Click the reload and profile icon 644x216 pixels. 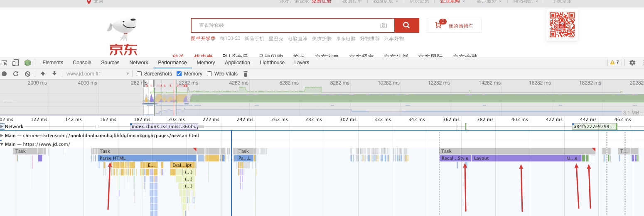tap(16, 74)
